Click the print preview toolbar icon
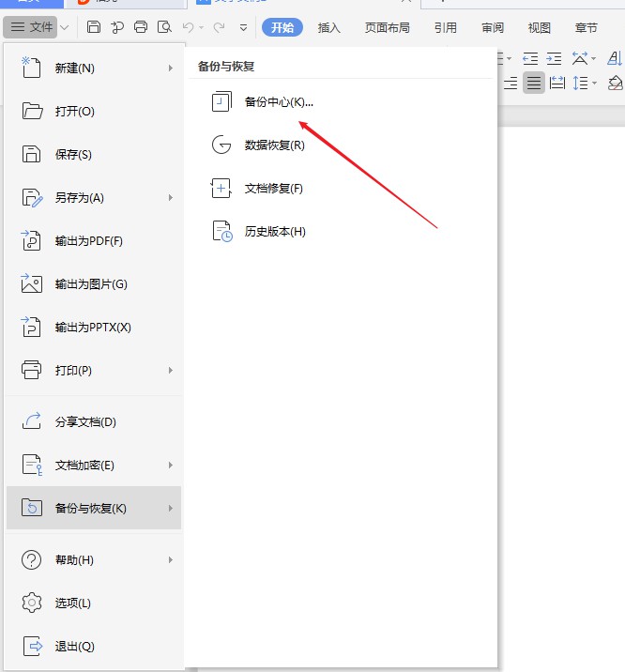The height and width of the screenshot is (672, 625). [164, 27]
